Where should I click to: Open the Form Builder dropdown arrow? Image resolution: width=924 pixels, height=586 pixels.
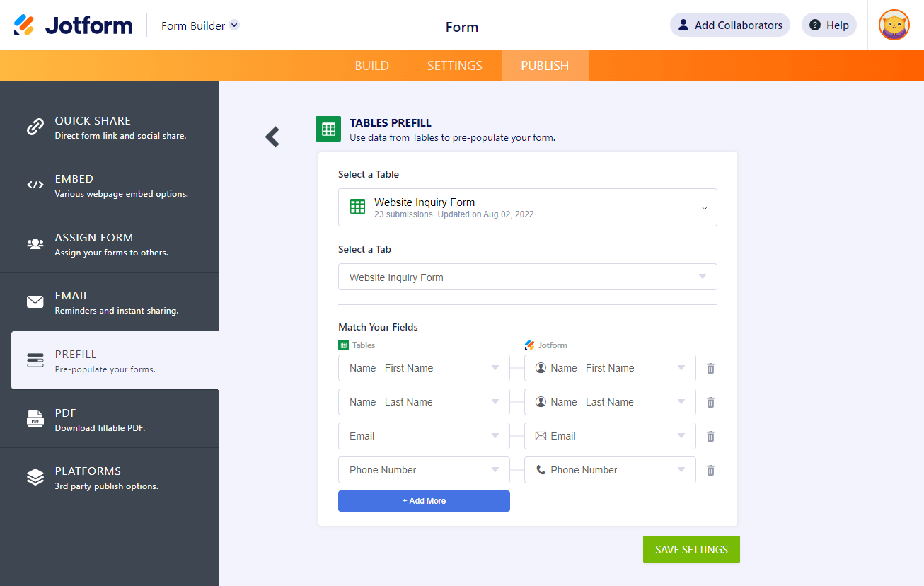pos(234,25)
